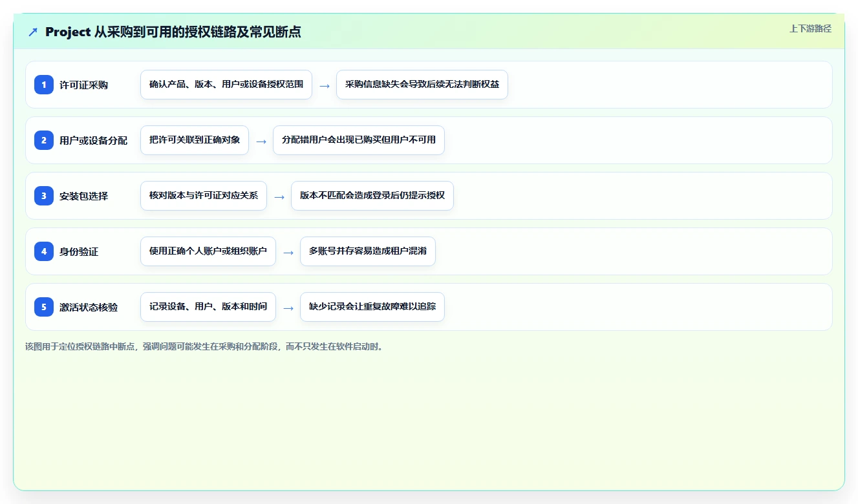Select the 用户或设备分配 step label

93,141
